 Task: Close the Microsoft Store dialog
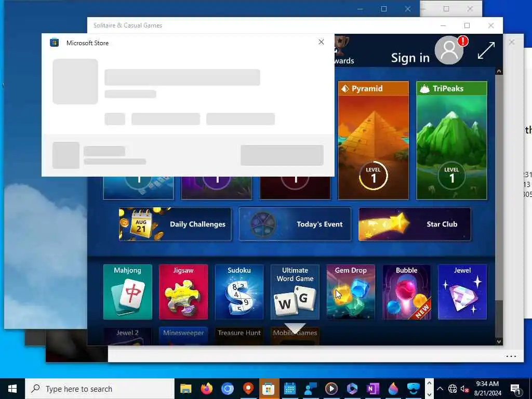click(321, 42)
